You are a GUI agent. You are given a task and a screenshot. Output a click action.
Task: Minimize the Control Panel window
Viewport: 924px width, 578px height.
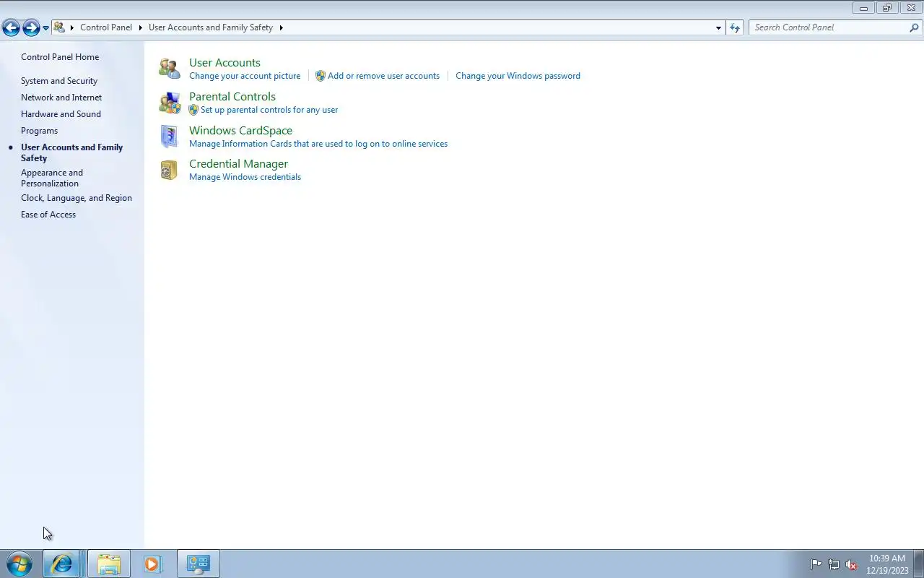click(x=863, y=8)
